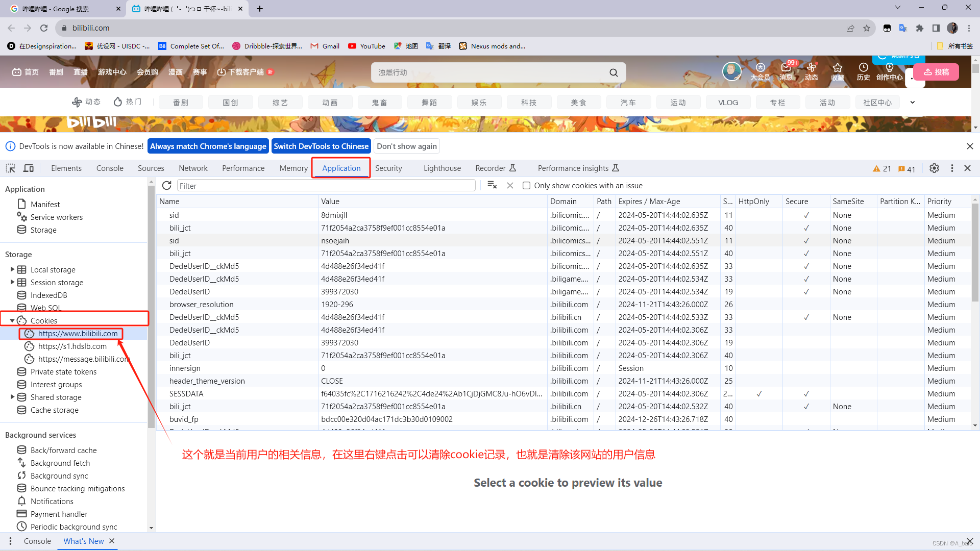Screen dimensions: 980x551
Task: Open the drawer three-dot menu
Action: coord(10,541)
